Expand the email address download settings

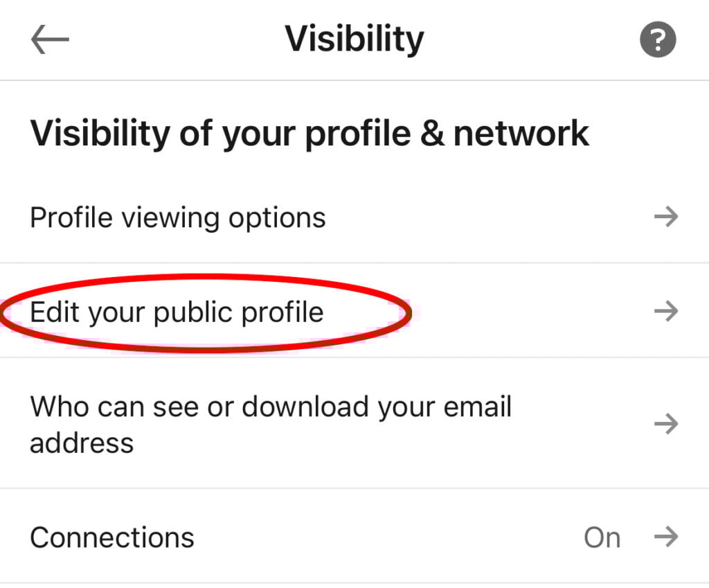[270, 424]
